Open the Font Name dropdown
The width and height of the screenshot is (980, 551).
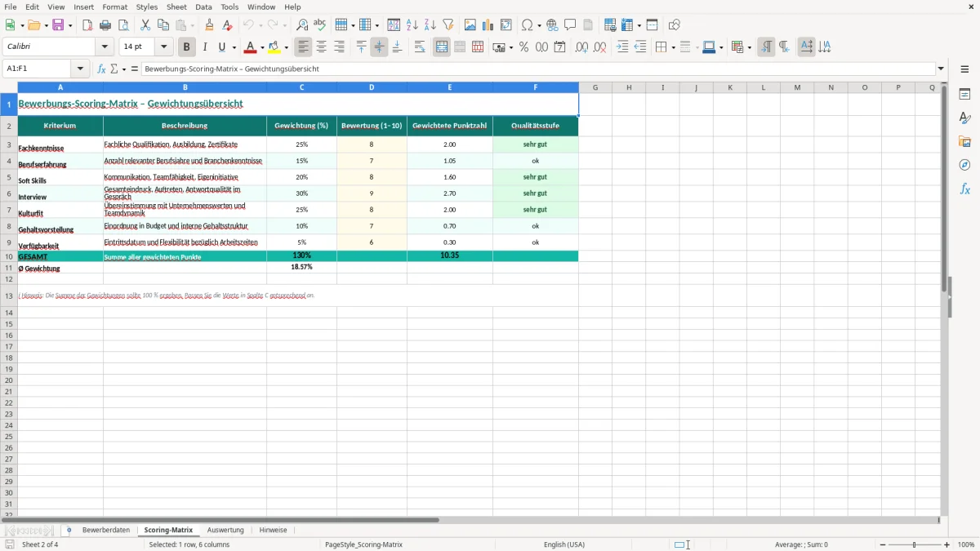pyautogui.click(x=105, y=47)
